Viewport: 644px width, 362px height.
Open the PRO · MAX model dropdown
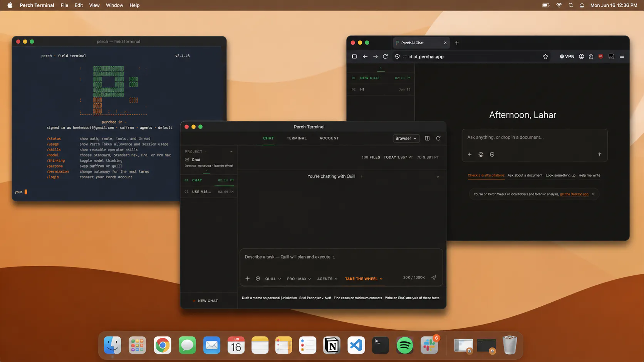point(299,279)
